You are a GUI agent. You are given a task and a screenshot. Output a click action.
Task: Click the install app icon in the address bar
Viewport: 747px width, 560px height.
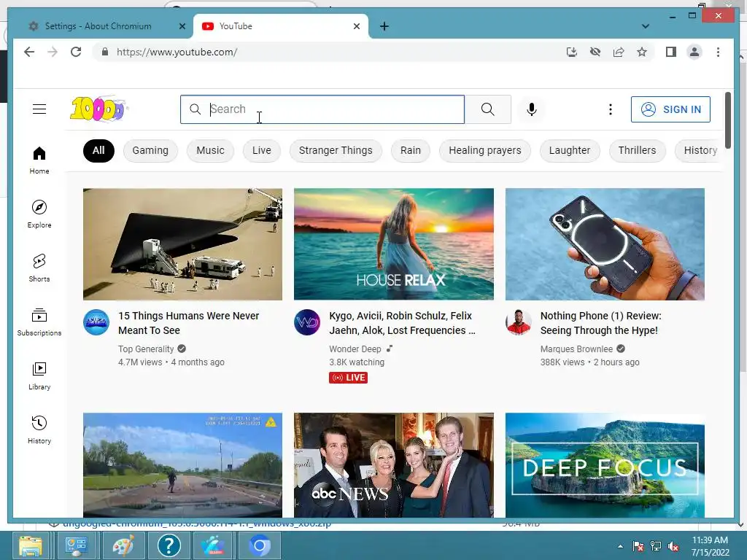coord(572,52)
